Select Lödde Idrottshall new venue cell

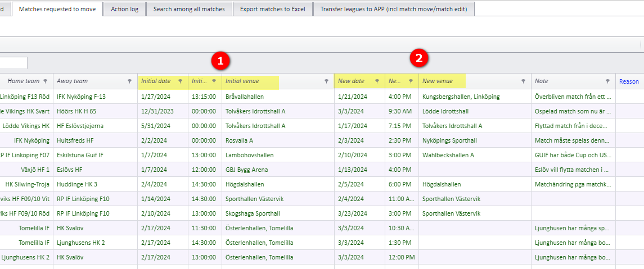pos(475,111)
